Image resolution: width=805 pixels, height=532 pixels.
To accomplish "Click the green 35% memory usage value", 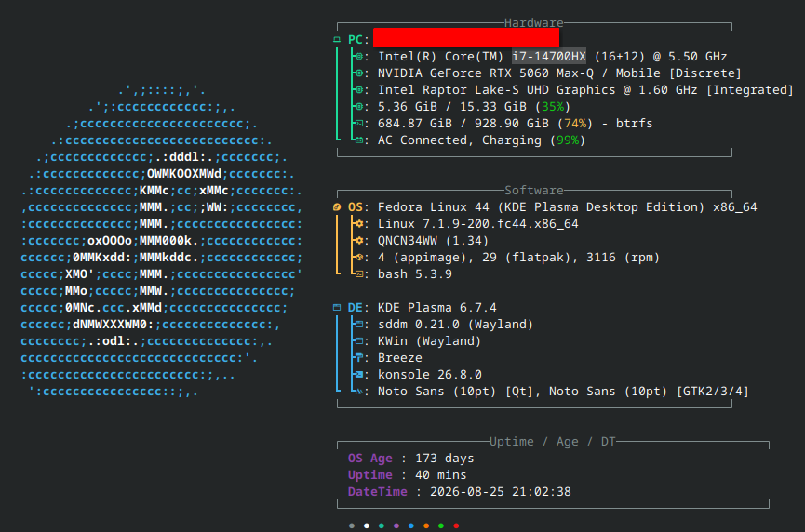I will [553, 107].
